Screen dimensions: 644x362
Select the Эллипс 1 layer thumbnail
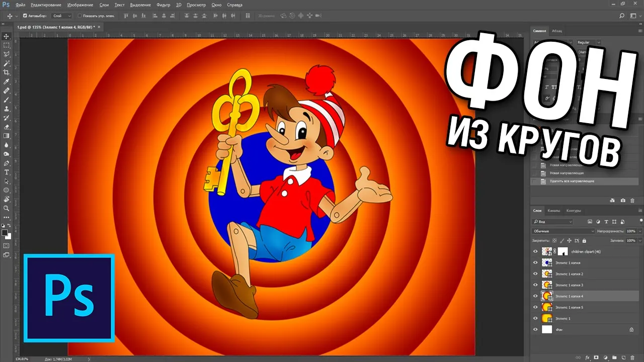pyautogui.click(x=547, y=318)
